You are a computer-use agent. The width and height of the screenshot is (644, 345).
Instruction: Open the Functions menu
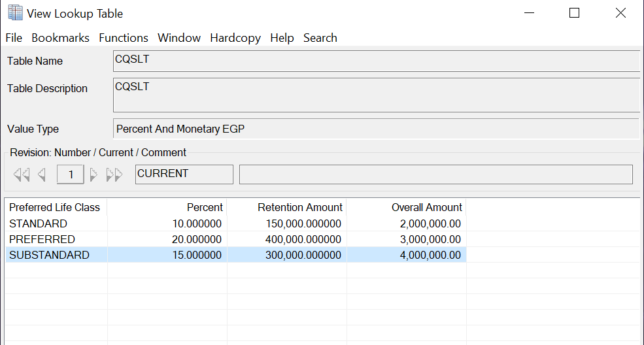(x=124, y=38)
